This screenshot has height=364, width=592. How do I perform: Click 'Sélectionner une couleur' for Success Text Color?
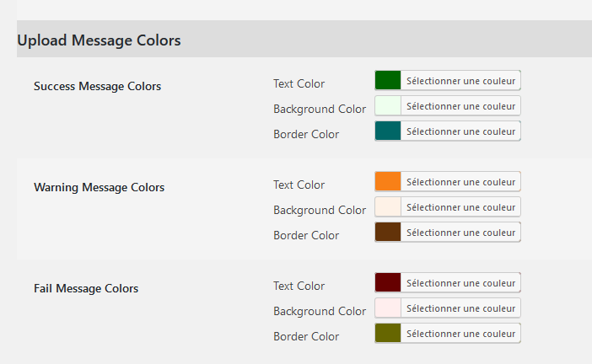(x=460, y=81)
